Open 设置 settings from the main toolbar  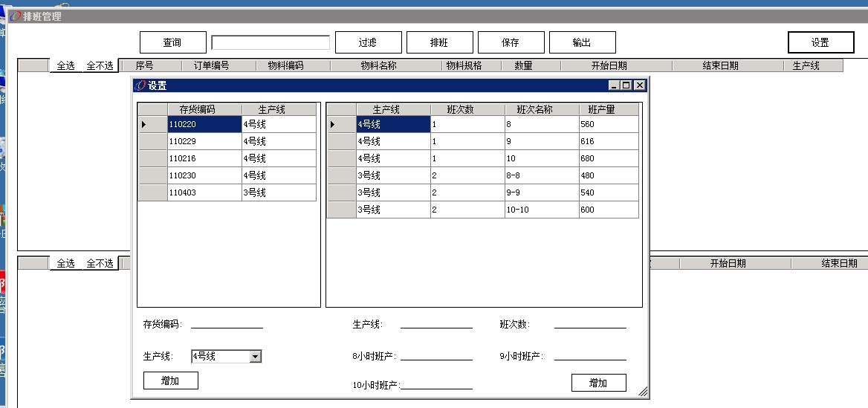(820, 42)
